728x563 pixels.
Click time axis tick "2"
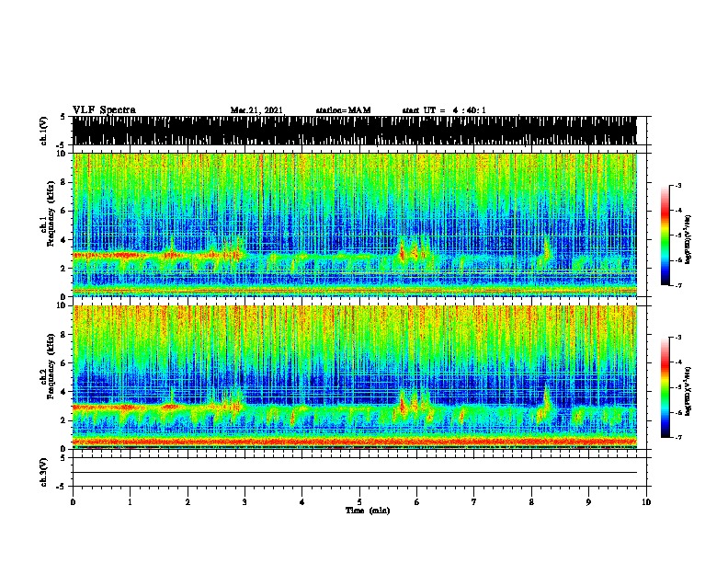188,502
